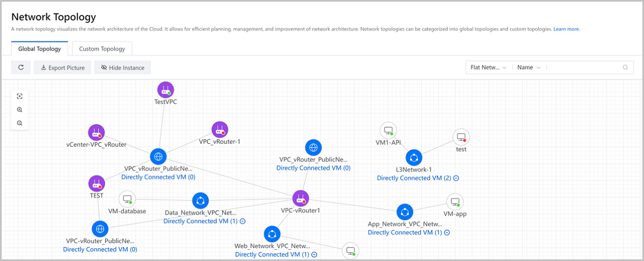Image resolution: width=644 pixels, height=261 pixels.
Task: Open the Learn more link
Action: (566, 29)
